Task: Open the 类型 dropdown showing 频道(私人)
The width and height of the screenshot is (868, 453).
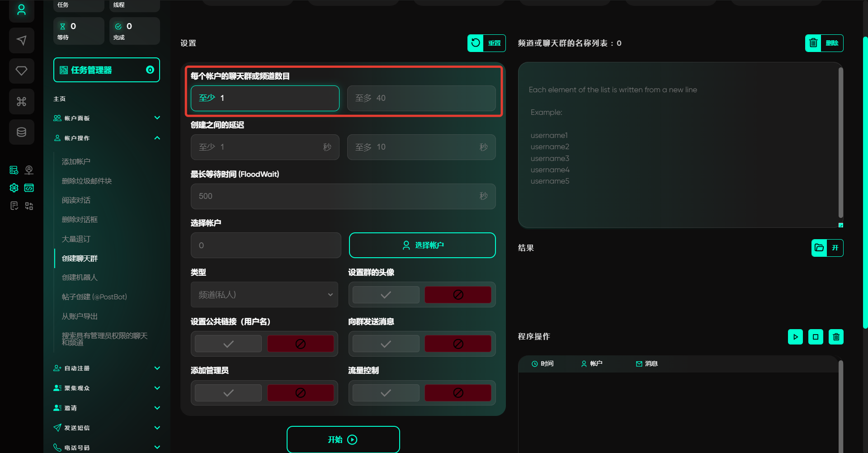Action: 264,295
